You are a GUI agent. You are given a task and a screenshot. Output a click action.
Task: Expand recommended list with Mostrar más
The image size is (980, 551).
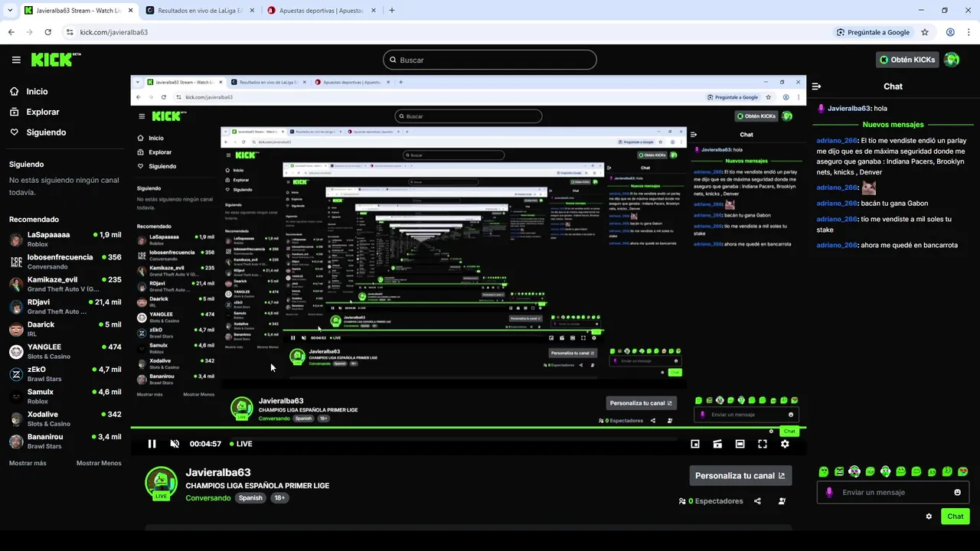point(28,463)
